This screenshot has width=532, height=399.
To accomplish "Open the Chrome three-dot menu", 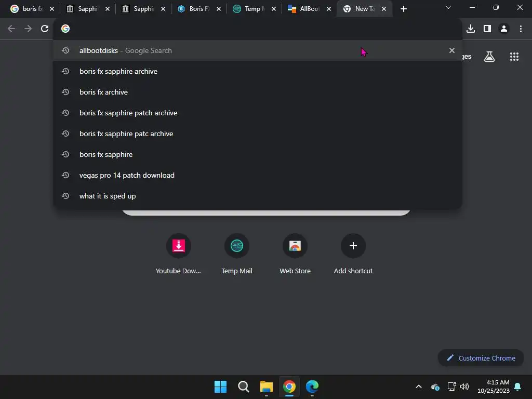I will [x=521, y=29].
